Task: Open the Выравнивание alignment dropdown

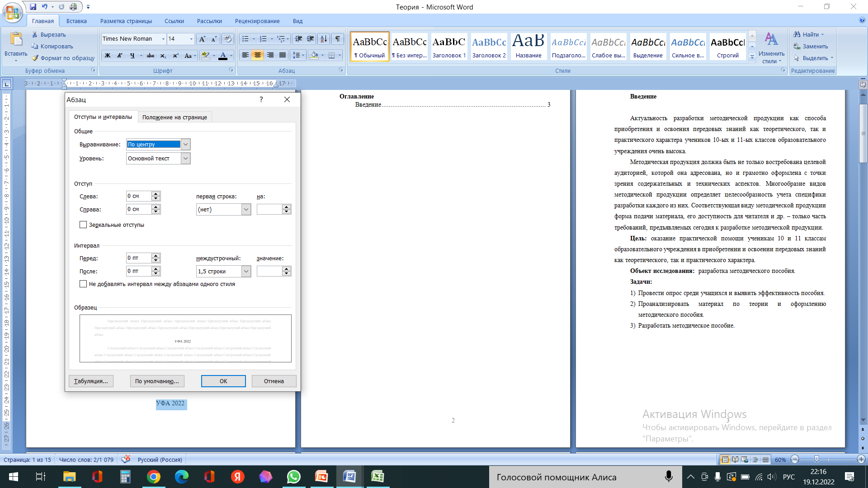Action: click(185, 145)
